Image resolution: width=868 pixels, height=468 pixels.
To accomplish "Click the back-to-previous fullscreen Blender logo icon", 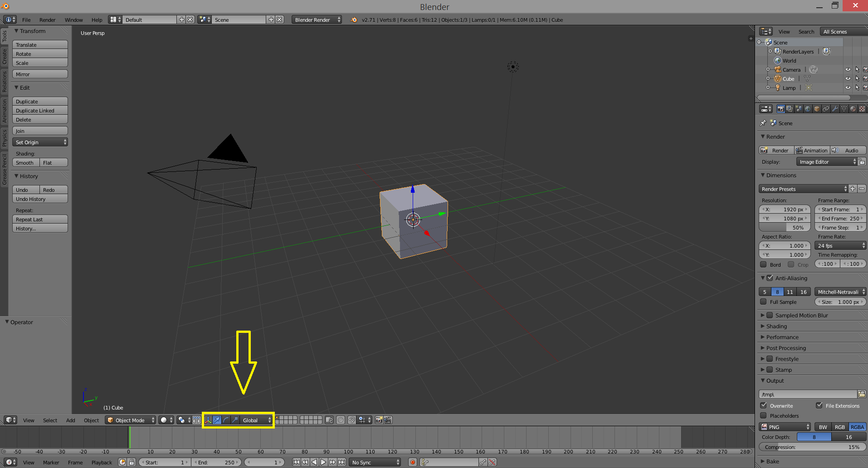I will 354,20.
